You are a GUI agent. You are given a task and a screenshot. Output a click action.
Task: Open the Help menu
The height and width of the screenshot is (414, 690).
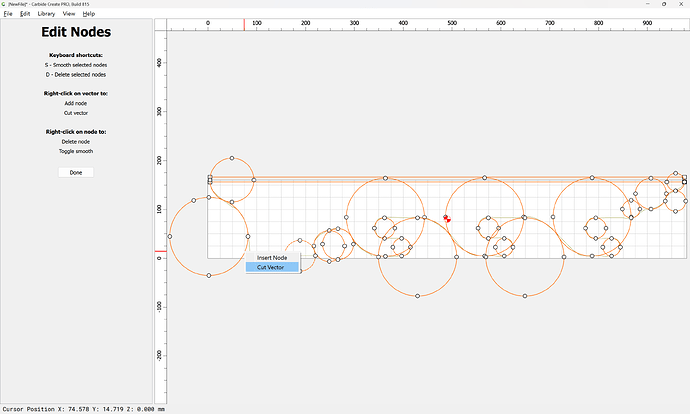click(89, 14)
